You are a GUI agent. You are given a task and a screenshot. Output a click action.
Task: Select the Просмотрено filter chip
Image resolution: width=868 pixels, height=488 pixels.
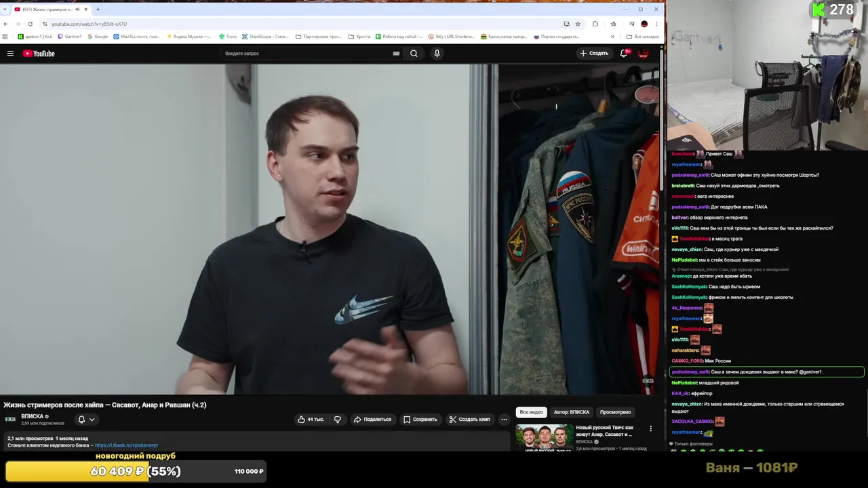(615, 412)
